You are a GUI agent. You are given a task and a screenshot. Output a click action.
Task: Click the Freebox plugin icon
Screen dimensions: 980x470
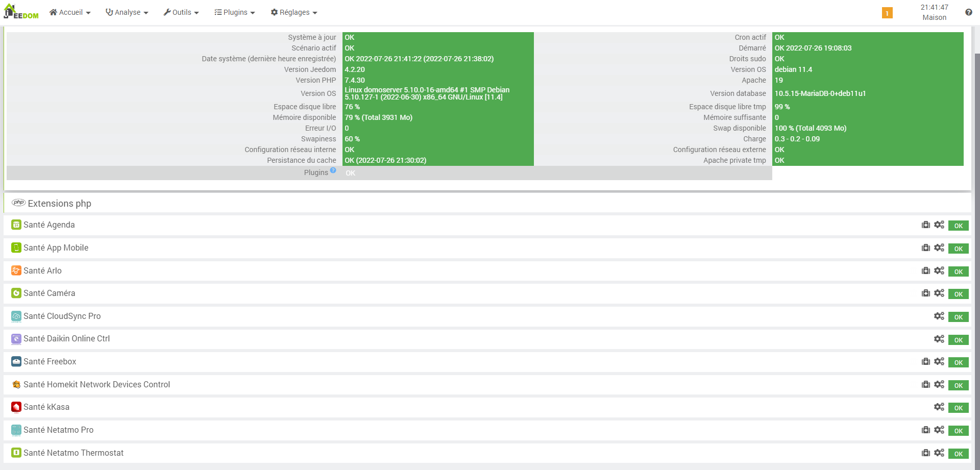point(16,362)
